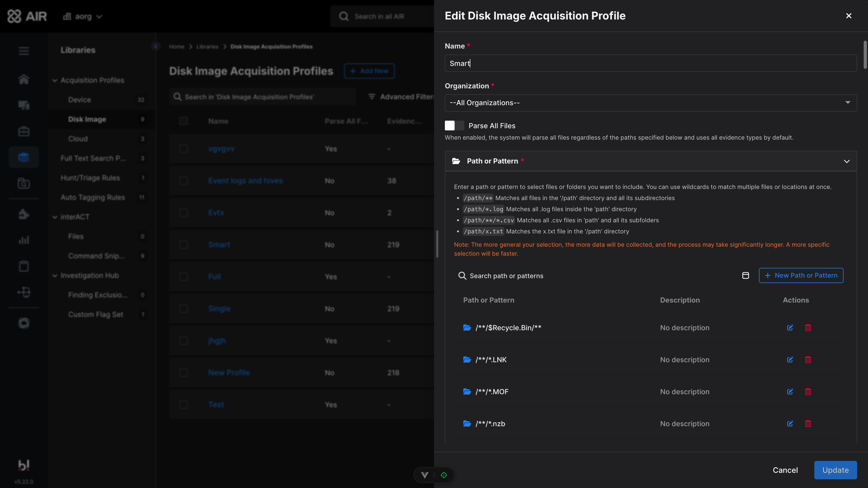Image resolution: width=868 pixels, height=488 pixels.
Task: Collapse the Path or Pattern section
Action: click(x=846, y=161)
